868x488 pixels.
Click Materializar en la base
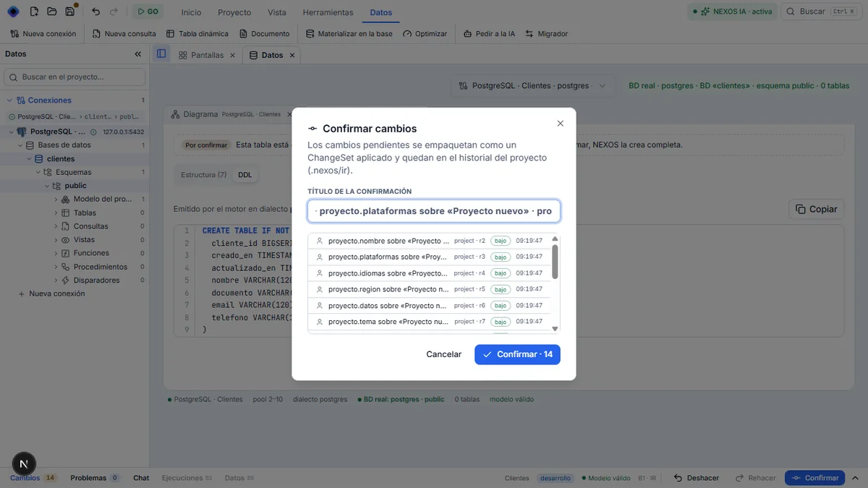(349, 34)
